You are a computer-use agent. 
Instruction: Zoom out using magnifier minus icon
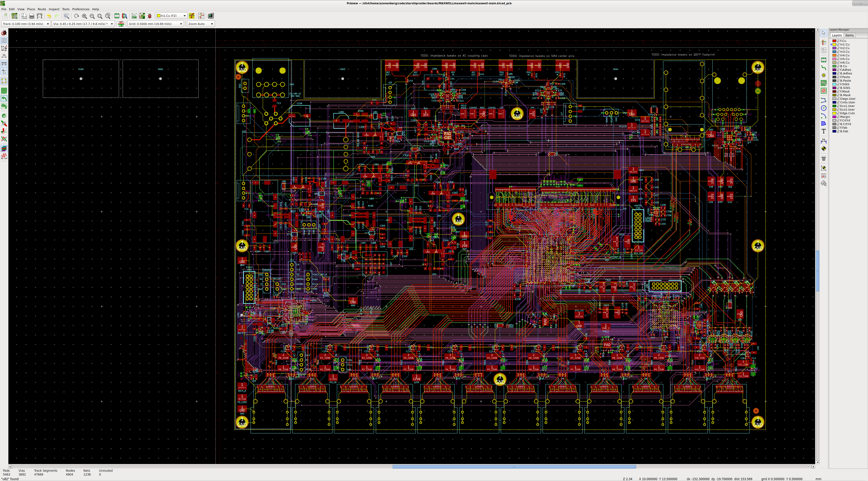click(92, 16)
